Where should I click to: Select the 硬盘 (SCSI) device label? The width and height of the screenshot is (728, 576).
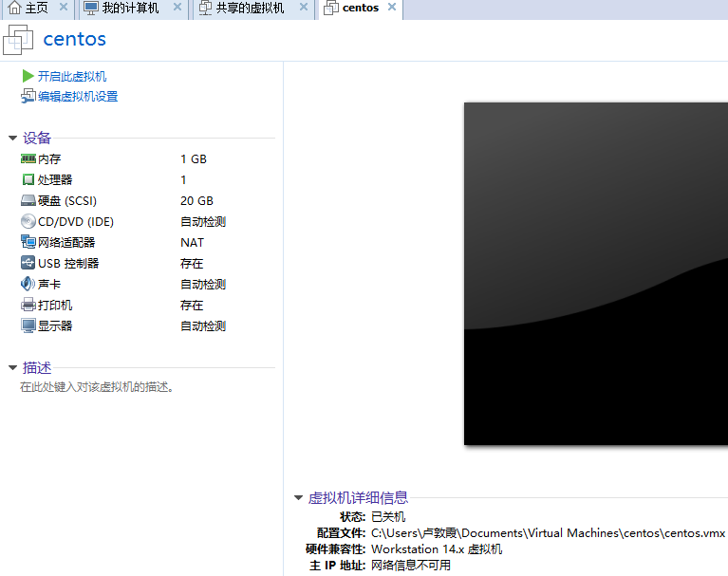[x=67, y=200]
